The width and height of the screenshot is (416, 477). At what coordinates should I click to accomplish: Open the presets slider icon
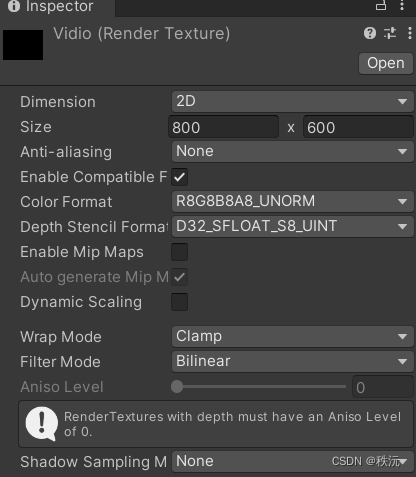pyautogui.click(x=390, y=33)
